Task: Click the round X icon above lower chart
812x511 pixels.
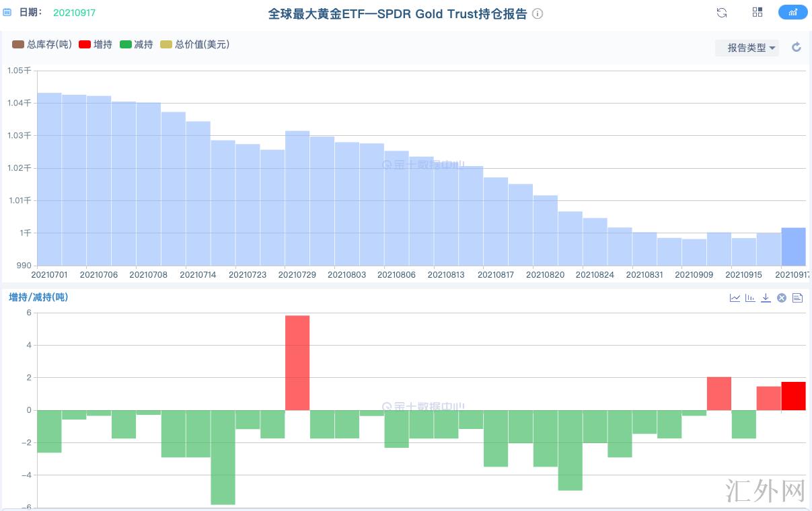Action: (782, 298)
